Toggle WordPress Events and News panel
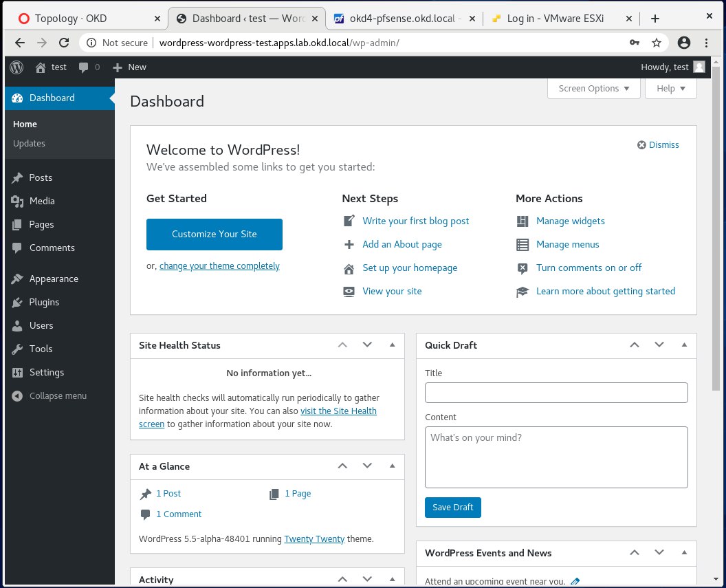The image size is (726, 588). pos(684,552)
